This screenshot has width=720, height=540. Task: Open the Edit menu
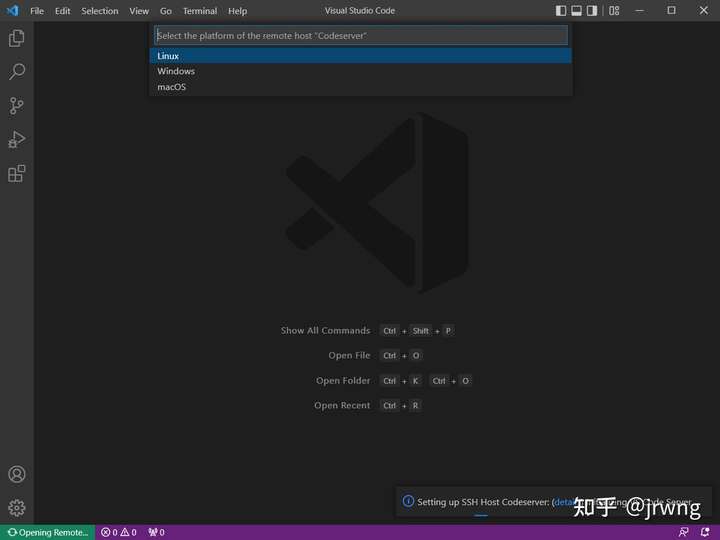tap(62, 11)
